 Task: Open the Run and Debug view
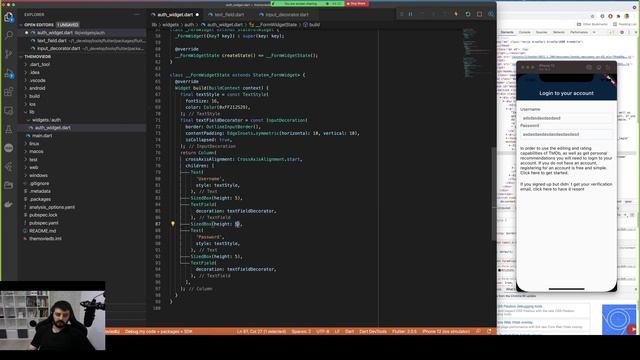pos(9,73)
